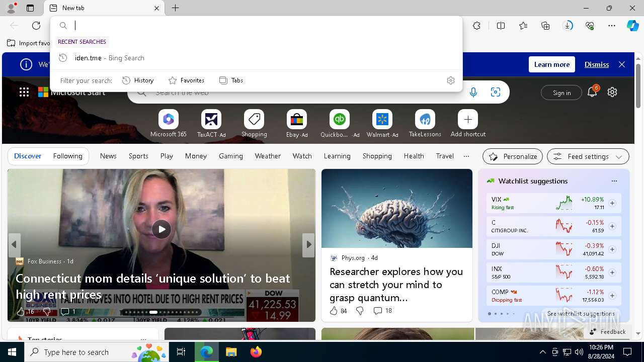Image resolution: width=644 pixels, height=362 pixels.
Task: Open the Copilot sidebar icon
Action: [632, 26]
